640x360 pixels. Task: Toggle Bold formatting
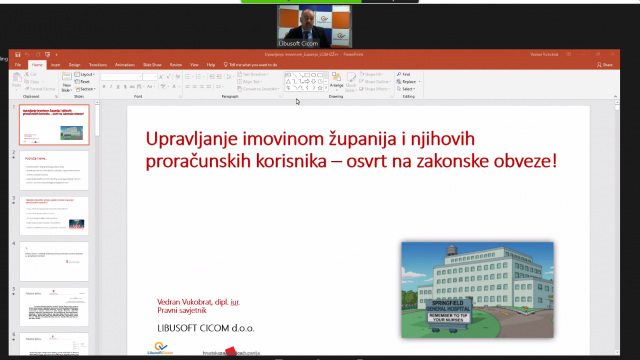coord(104,87)
